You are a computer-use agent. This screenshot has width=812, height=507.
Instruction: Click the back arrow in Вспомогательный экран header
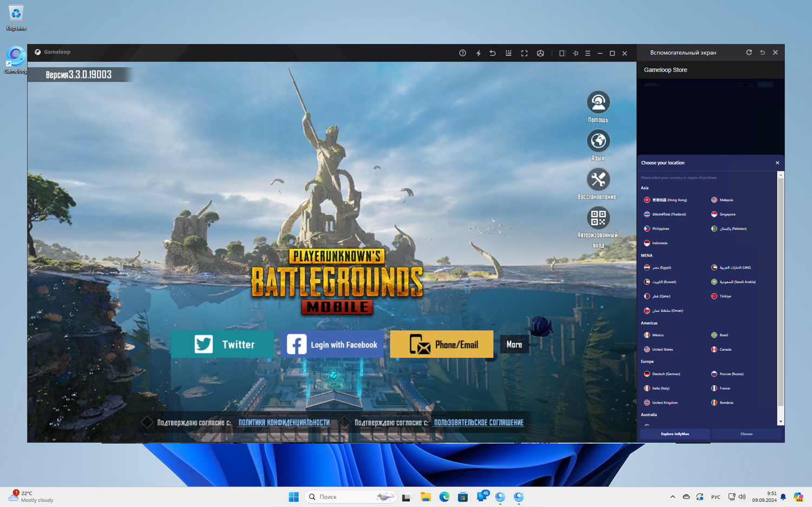click(x=762, y=52)
